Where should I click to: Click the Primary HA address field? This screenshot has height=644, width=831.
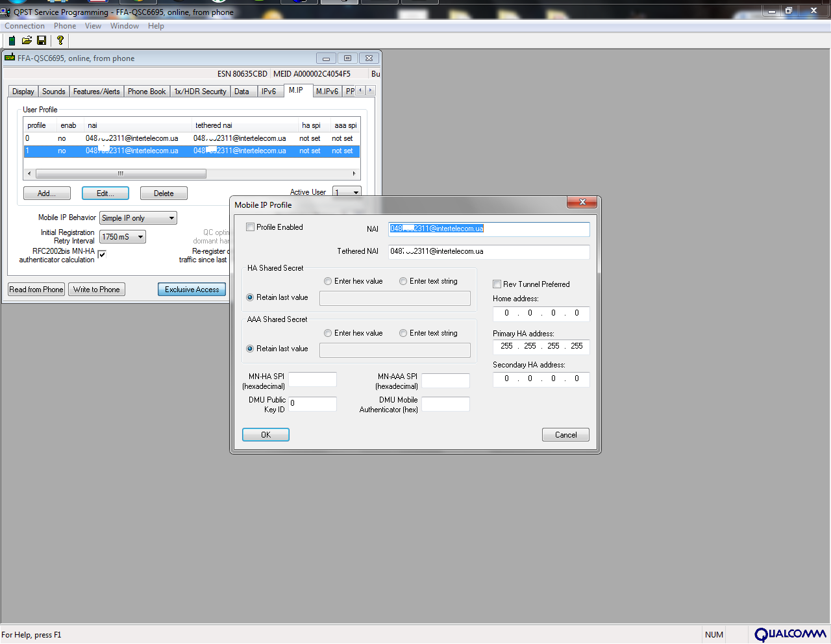(541, 347)
